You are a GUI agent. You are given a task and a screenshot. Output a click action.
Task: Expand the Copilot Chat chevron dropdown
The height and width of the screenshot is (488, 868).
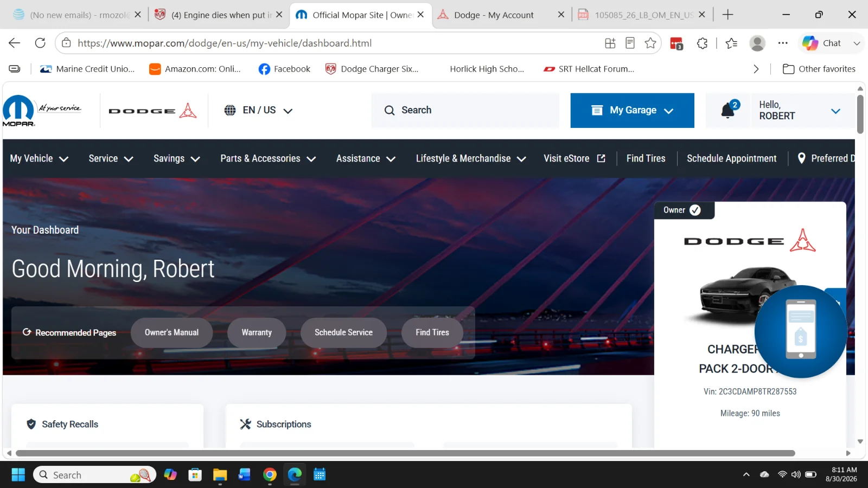click(857, 43)
